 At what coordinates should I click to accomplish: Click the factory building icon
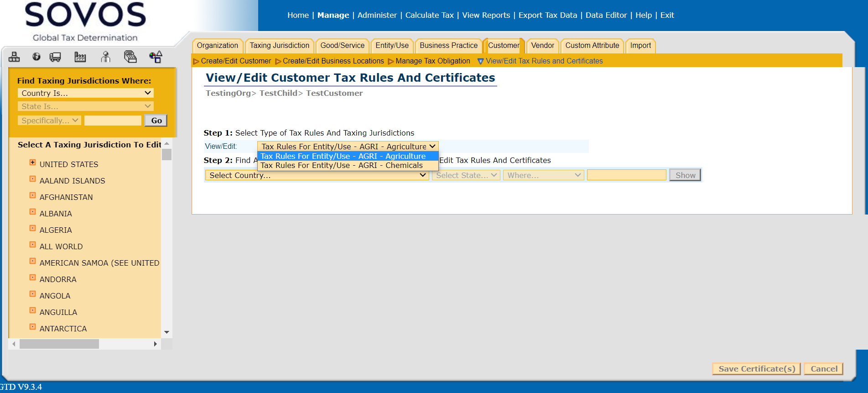80,57
